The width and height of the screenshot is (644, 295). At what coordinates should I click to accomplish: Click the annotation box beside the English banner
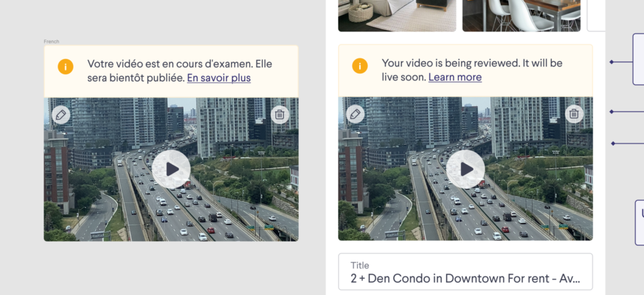pyautogui.click(x=638, y=60)
